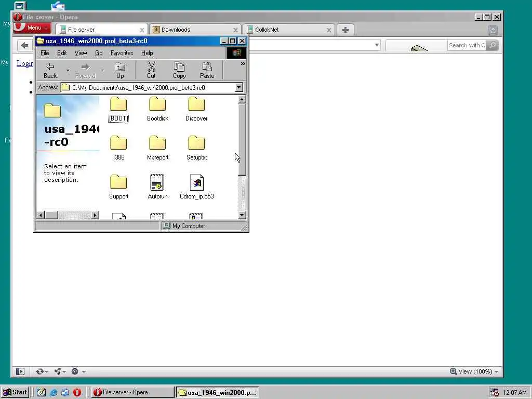Open the Help menu in Explorer
Image resolution: width=532 pixels, height=399 pixels.
[147, 53]
